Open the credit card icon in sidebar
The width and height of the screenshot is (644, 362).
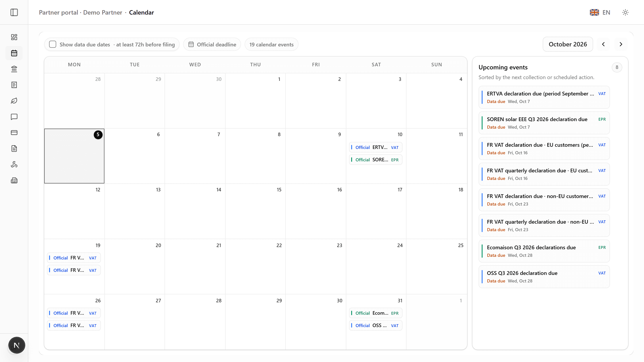(x=14, y=133)
